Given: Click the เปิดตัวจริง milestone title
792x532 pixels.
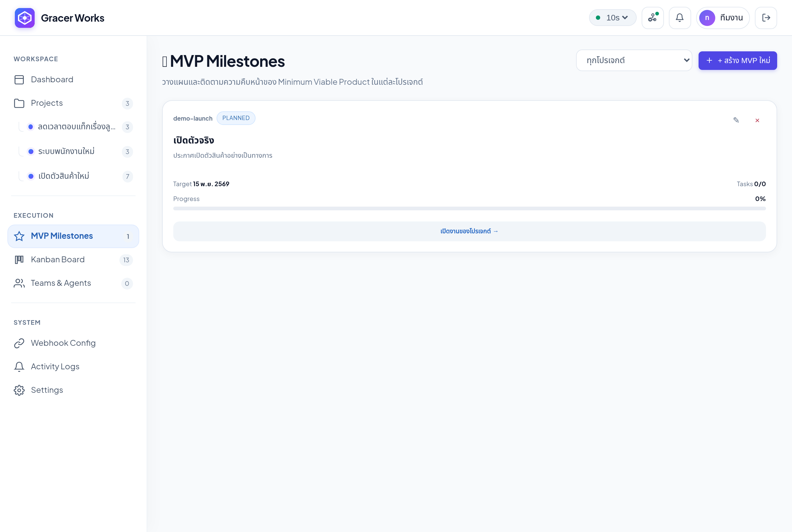Looking at the screenshot, I should [194, 140].
